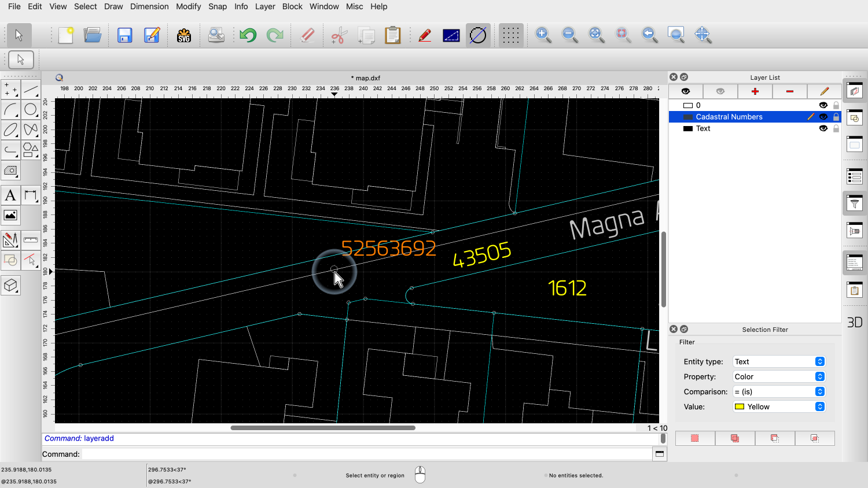Toggle visibility of layer 0

823,105
